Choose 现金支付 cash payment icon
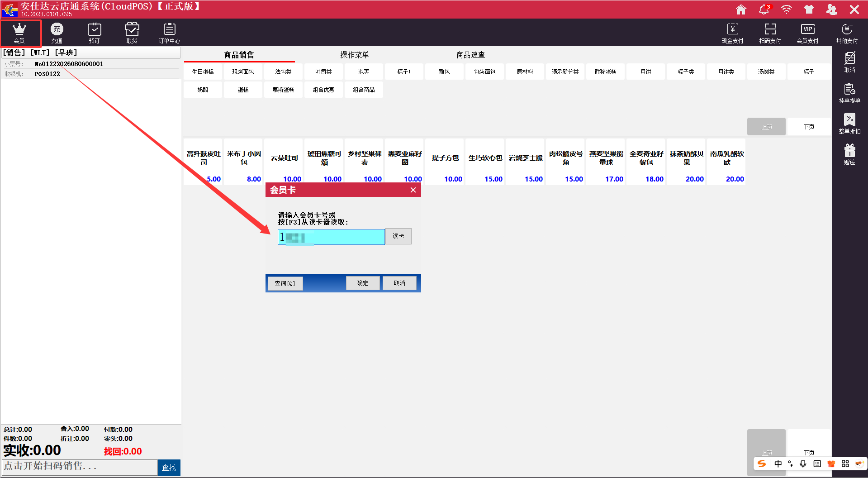This screenshot has width=868, height=478. pyautogui.click(x=732, y=33)
